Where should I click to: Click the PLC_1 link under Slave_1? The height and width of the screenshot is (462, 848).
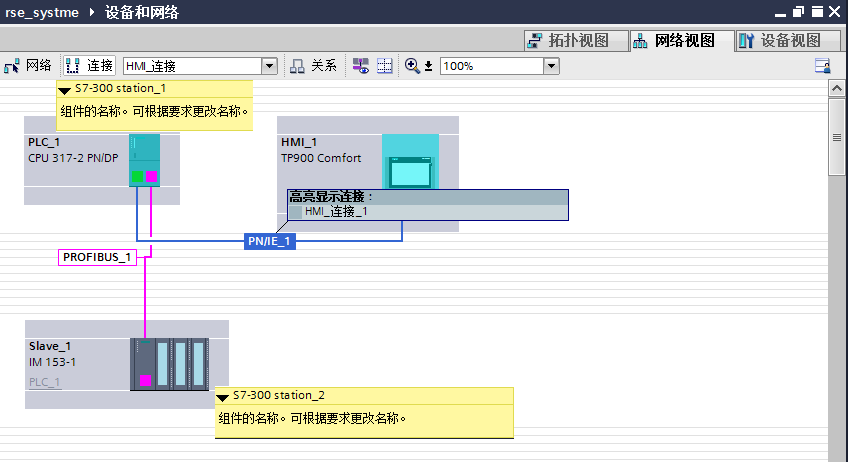[x=44, y=382]
